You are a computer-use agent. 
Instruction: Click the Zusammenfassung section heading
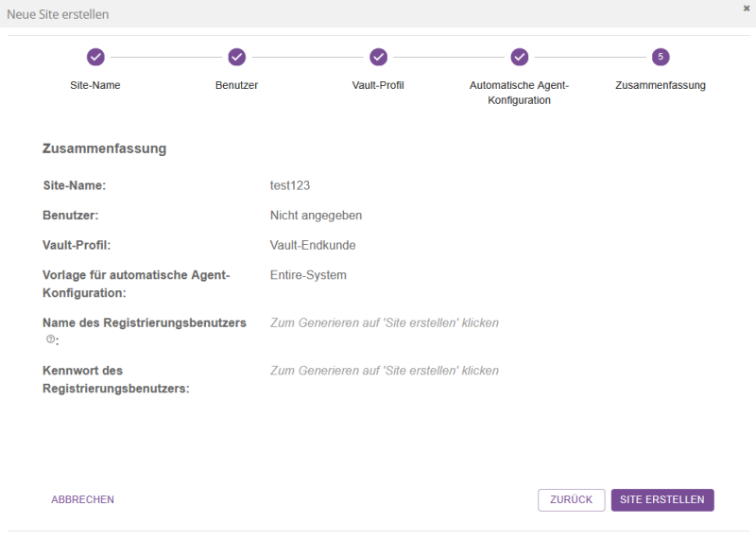tap(105, 148)
